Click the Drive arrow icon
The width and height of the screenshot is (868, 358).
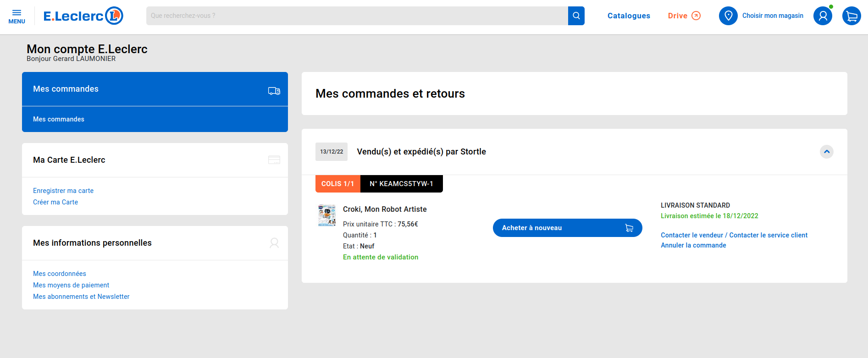click(x=696, y=16)
